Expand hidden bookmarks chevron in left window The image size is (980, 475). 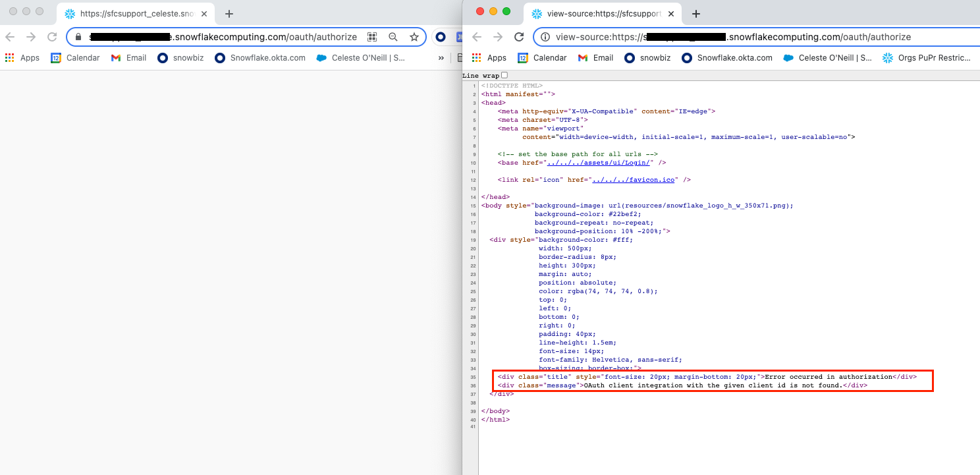coord(441,58)
